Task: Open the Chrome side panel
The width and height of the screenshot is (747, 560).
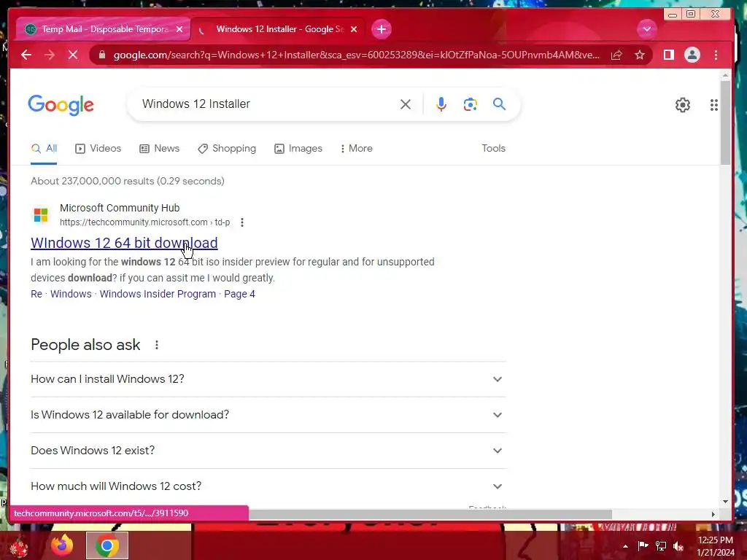Action: coord(669,55)
